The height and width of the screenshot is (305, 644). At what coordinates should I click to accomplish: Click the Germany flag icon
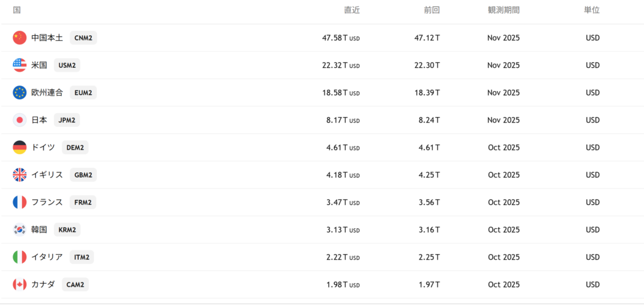(19, 147)
